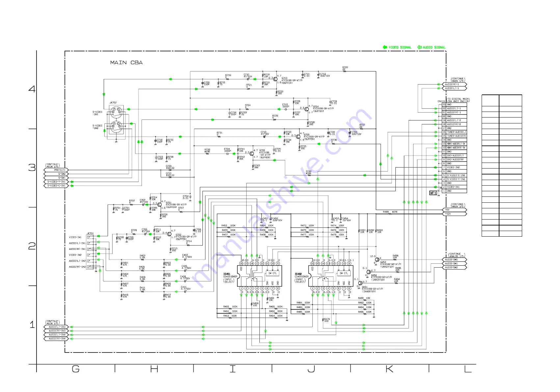Viewport: 560px width, 392px height.
Task: Click the R722 resistor label
Action: pyautogui.click(x=345, y=67)
